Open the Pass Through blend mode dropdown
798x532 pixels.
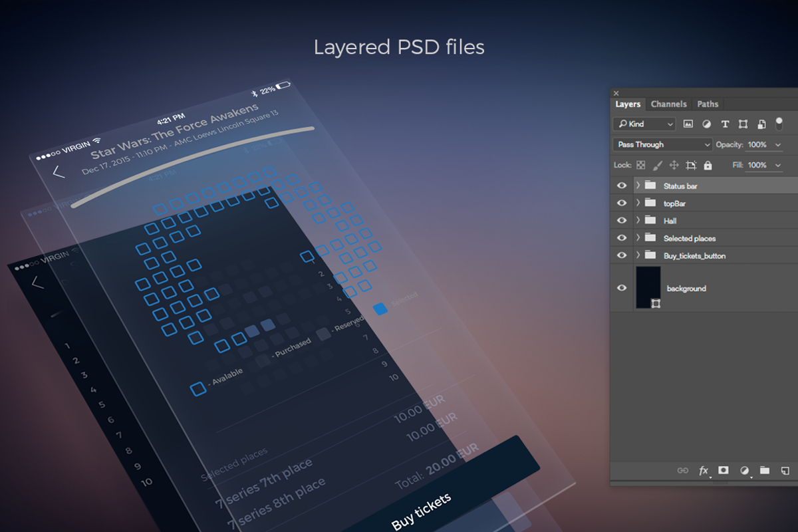(663, 144)
